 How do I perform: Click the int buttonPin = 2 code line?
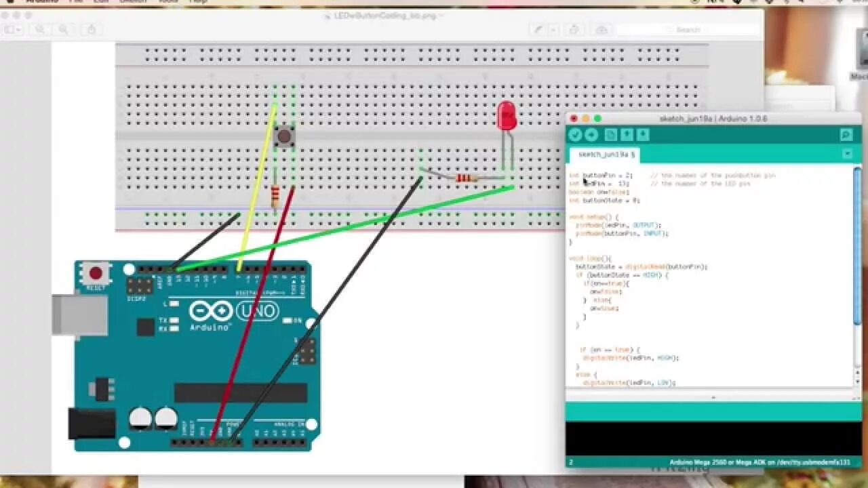click(601, 175)
